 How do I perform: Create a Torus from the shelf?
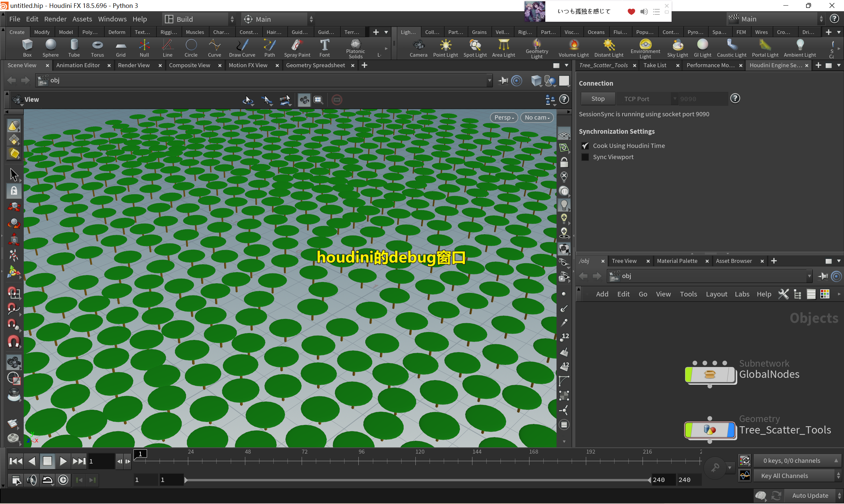97,48
